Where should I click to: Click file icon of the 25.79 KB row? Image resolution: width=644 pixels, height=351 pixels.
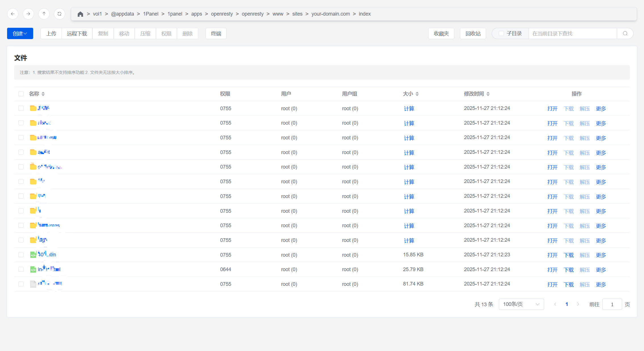[x=33, y=269]
